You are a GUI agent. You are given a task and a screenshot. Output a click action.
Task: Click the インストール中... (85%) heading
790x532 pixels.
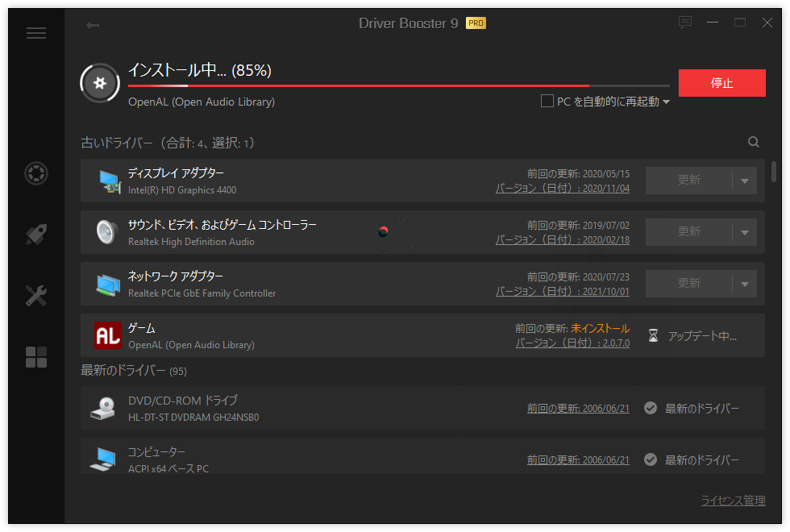[x=200, y=70]
